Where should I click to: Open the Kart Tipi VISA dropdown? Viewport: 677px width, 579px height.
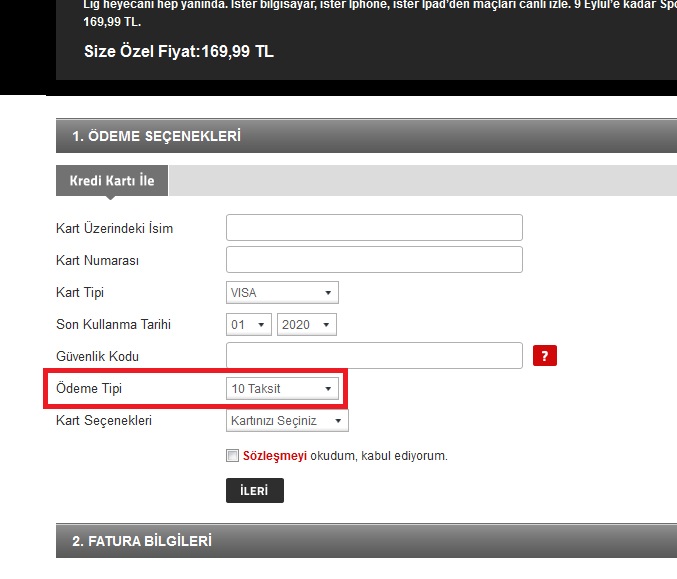pyautogui.click(x=282, y=292)
